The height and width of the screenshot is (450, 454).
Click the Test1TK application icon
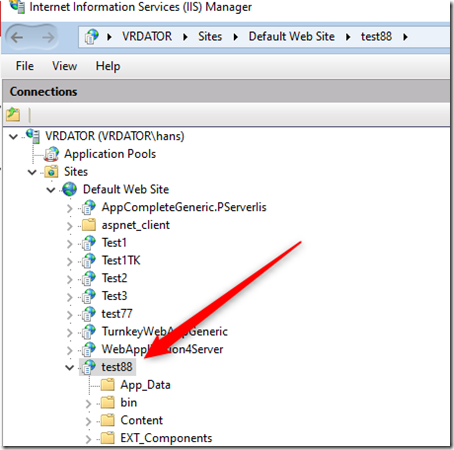[x=88, y=260]
